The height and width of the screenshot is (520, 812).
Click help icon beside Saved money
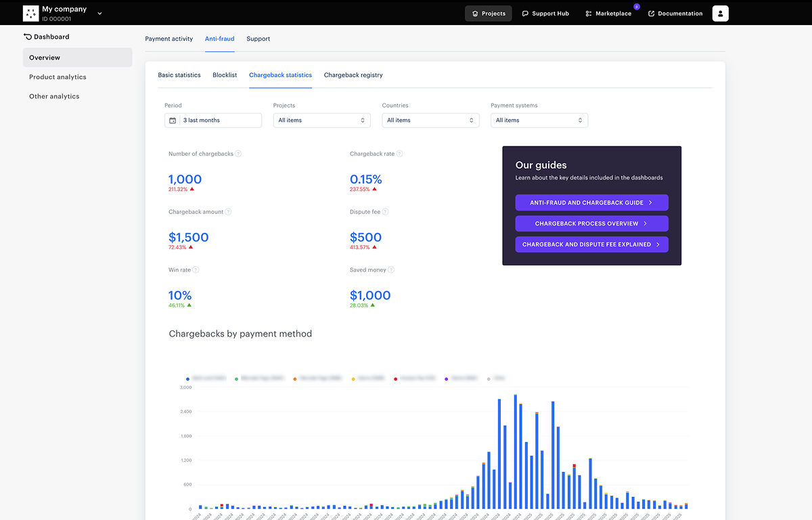tap(391, 270)
